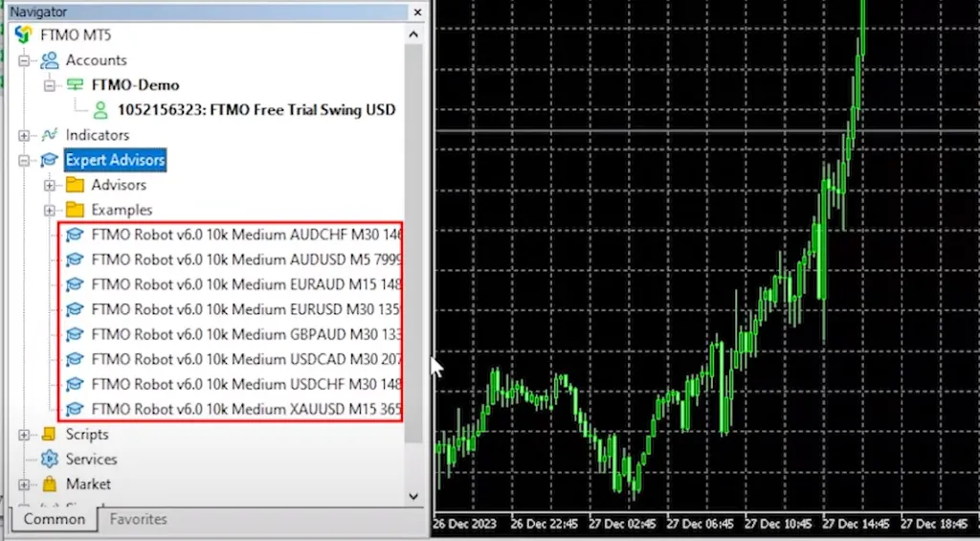Click the EURUSD M30 robot's expert icon
The height and width of the screenshot is (541, 980).
[x=75, y=309]
